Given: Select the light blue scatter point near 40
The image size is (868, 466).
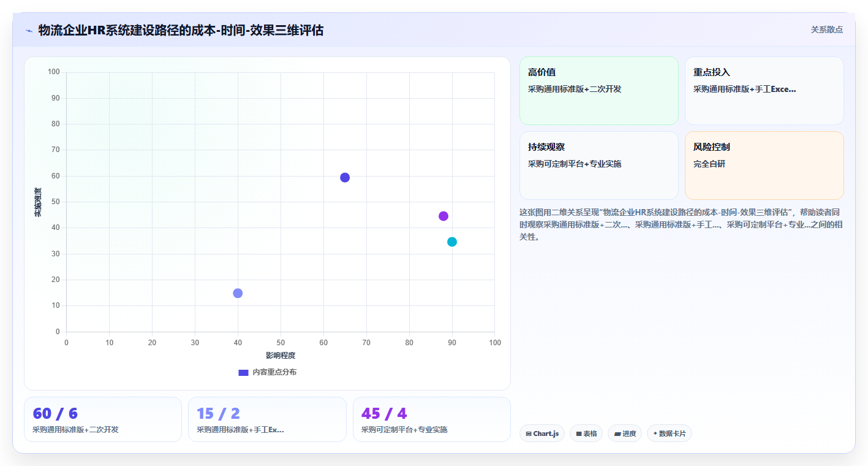Looking at the screenshot, I should 238,294.
